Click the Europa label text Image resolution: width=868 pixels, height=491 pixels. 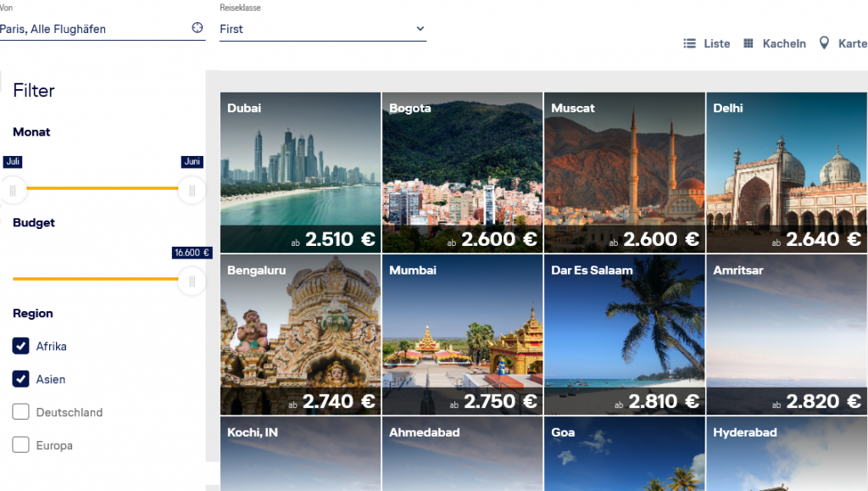54,445
